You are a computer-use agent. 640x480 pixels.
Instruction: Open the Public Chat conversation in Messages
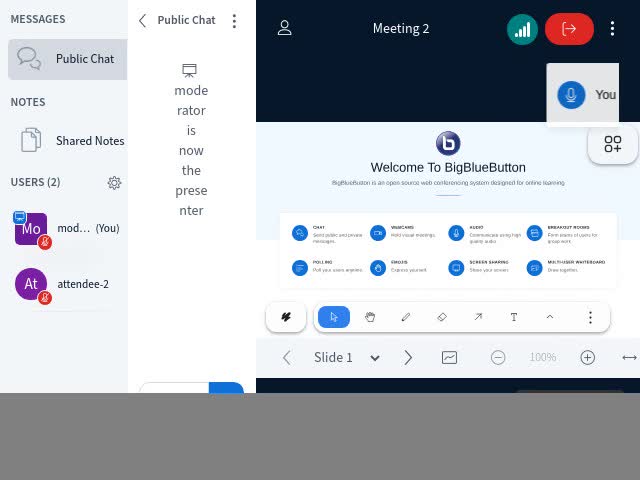click(68, 59)
